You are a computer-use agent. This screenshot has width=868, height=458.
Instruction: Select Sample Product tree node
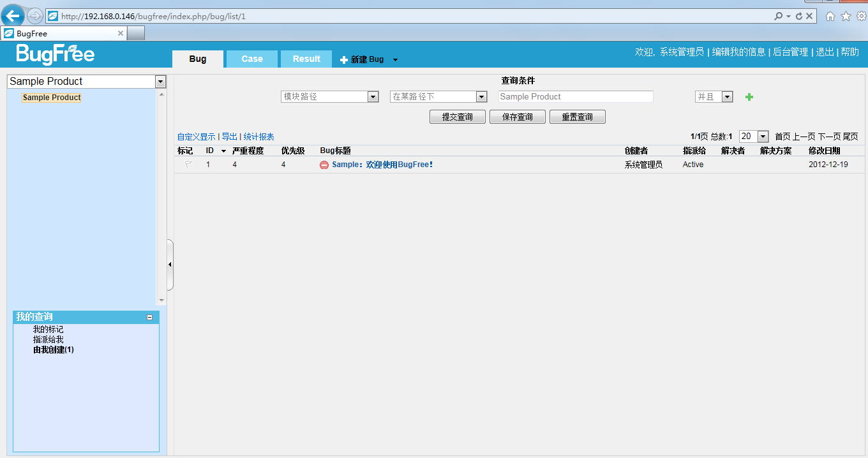[x=52, y=98]
